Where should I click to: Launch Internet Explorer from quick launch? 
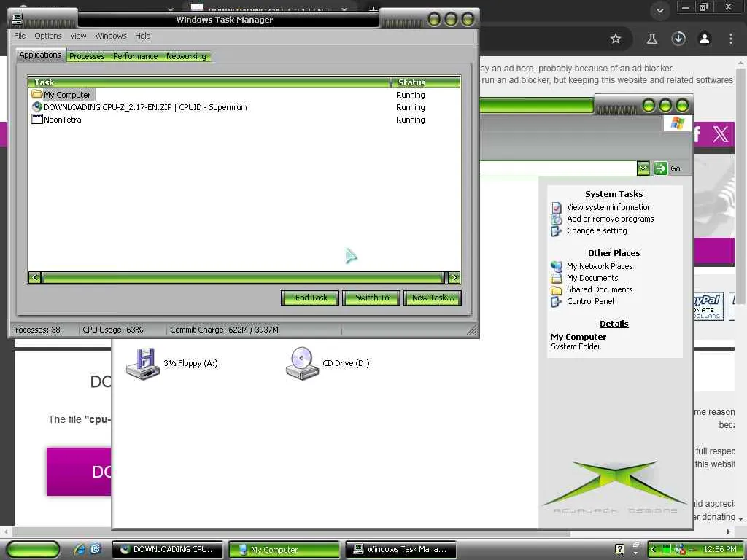click(79, 549)
